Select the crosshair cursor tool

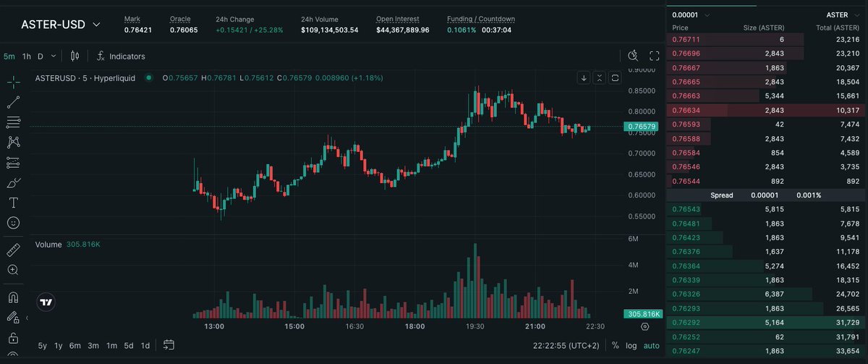(13, 82)
